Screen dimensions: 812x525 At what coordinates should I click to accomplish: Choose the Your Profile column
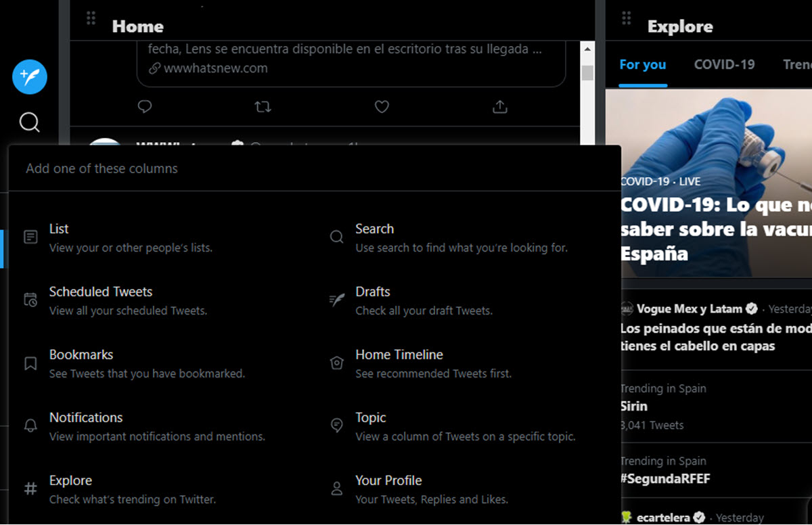click(388, 481)
